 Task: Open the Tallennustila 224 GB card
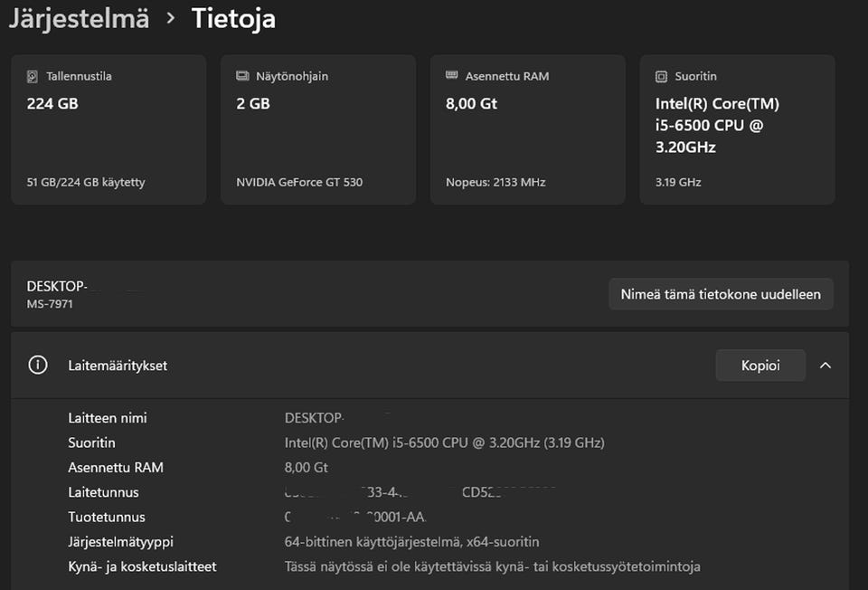click(x=108, y=129)
